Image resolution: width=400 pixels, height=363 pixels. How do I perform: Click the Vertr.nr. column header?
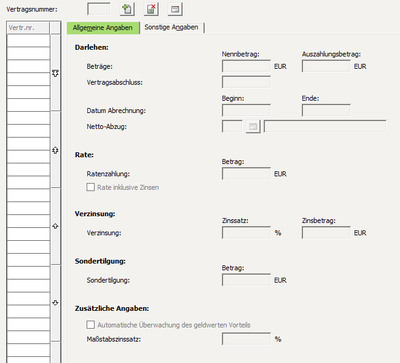pyautogui.click(x=28, y=28)
